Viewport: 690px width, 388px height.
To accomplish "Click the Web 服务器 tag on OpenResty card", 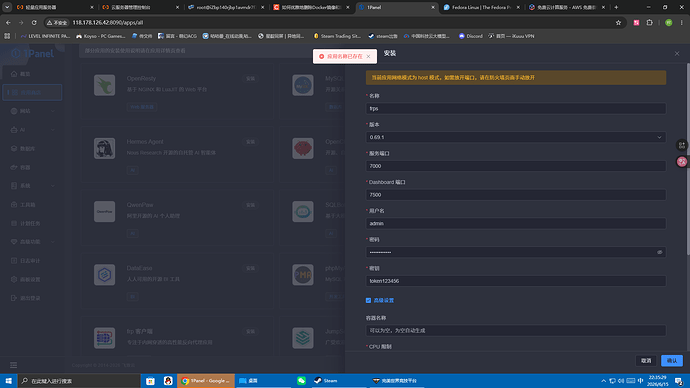I will tap(142, 107).
